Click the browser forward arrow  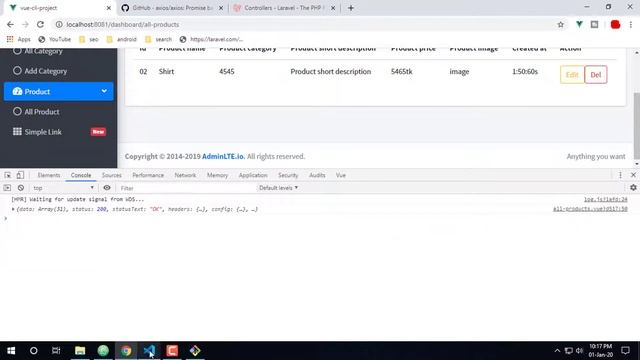coord(25,24)
